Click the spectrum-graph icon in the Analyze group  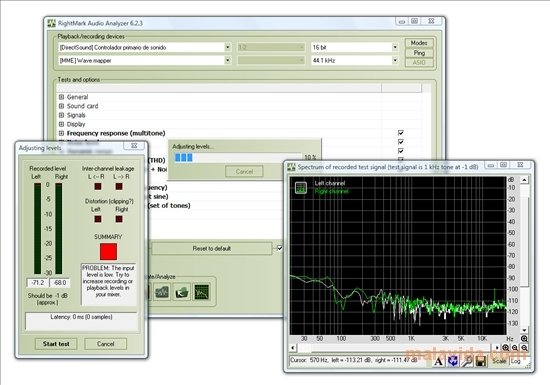[202, 292]
